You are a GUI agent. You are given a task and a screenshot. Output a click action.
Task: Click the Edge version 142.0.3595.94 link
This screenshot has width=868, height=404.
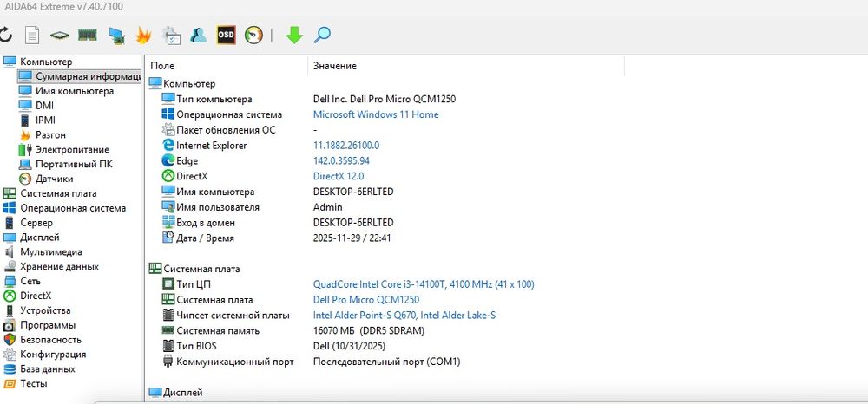point(341,161)
